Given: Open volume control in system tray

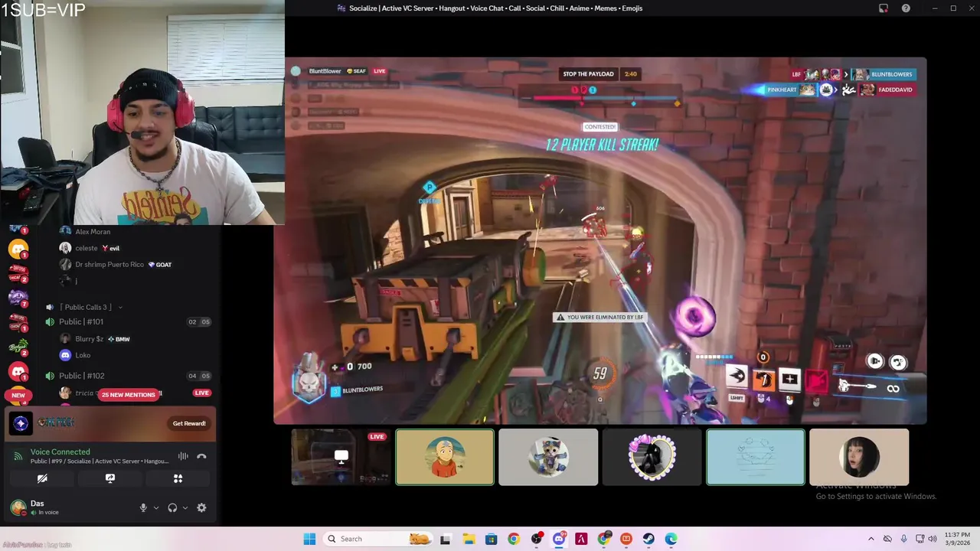Looking at the screenshot, I should (x=933, y=539).
